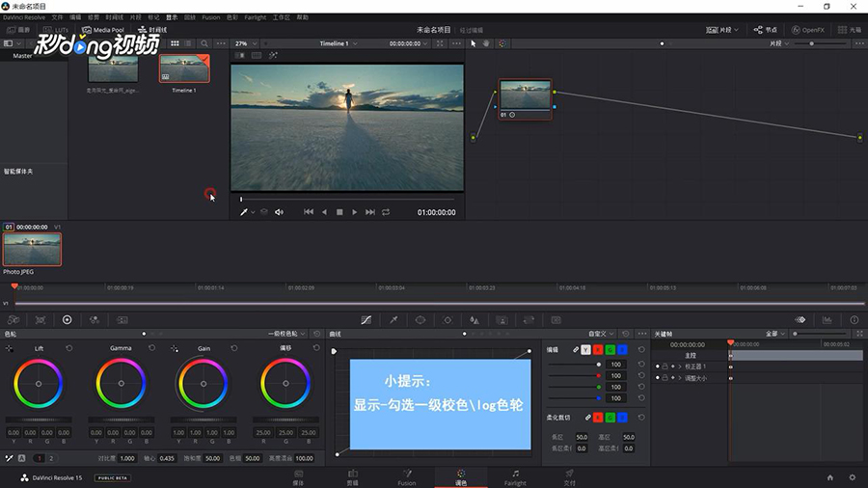Toggle loop playback in the viewer
This screenshot has height=488, width=868.
[386, 212]
